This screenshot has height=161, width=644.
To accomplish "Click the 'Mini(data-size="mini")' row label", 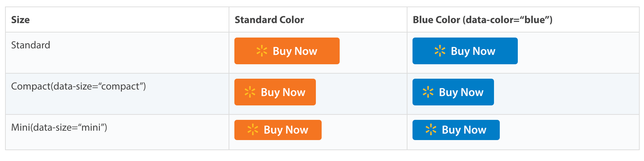I will coord(59,127).
